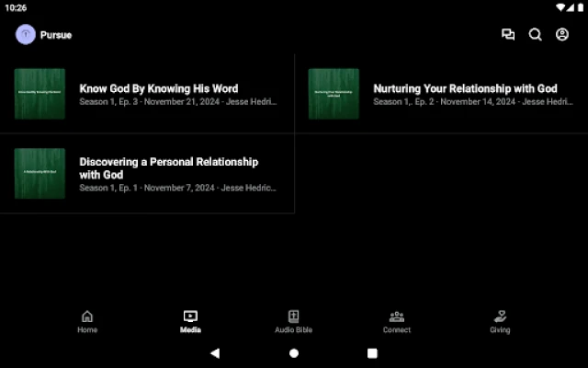The height and width of the screenshot is (368, 588).
Task: Open Nurturing Your Relationship with God thumbnail
Action: point(334,94)
